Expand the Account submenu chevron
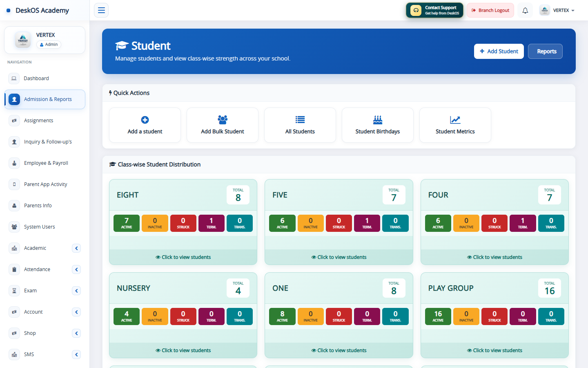Screen dimensions: 588x368 coord(76,312)
